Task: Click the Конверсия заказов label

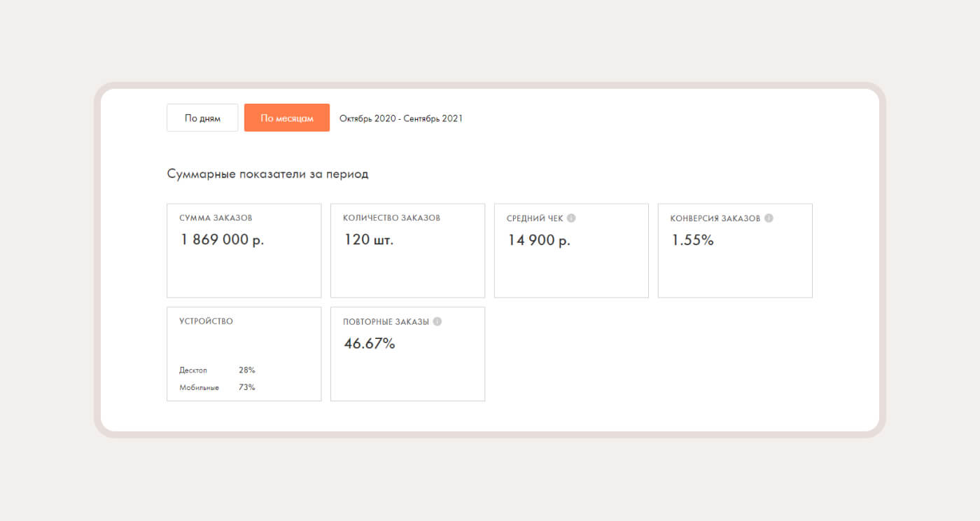Action: pyautogui.click(x=715, y=218)
